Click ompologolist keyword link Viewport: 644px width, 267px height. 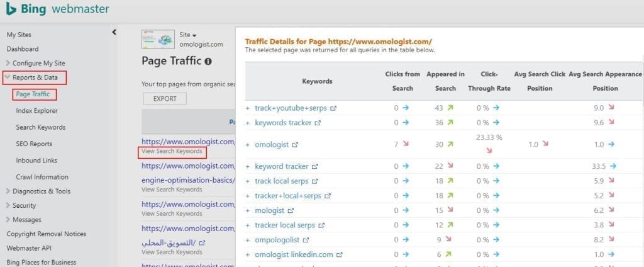[x=277, y=240]
